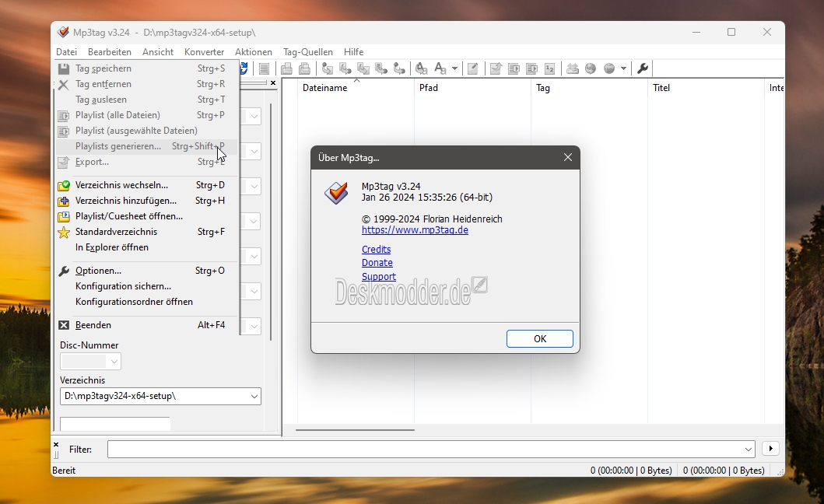Viewport: 824px width, 504px height.
Task: Select Playlist/Cuesheet öffnen... menu entry
Action: click(146, 216)
